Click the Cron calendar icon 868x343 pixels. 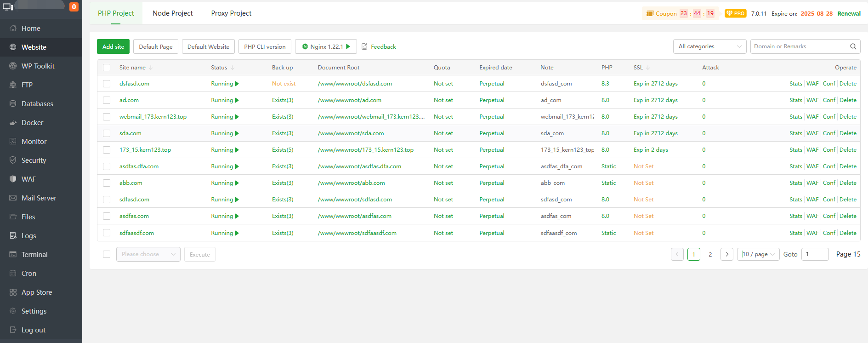[13, 273]
